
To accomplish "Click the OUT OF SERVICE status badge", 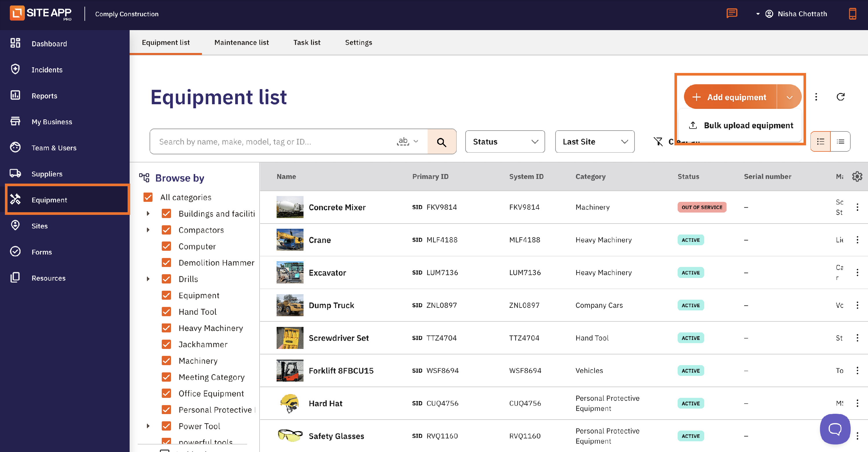I will pos(702,207).
